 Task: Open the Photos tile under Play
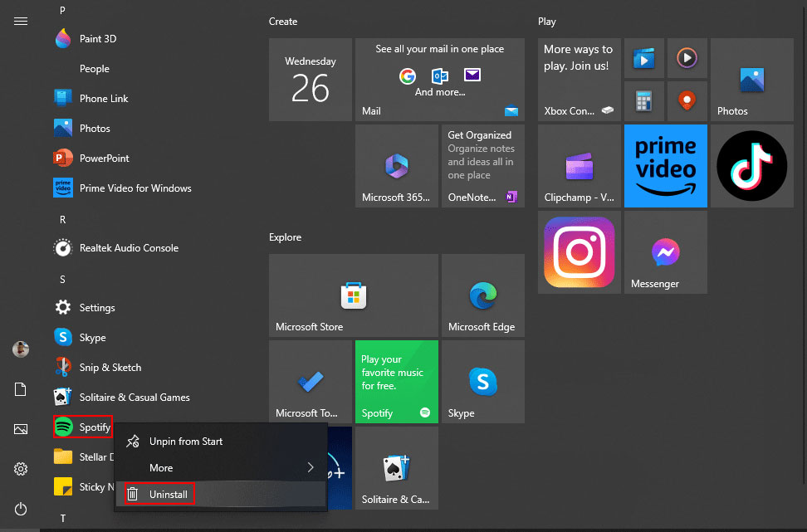pos(752,80)
